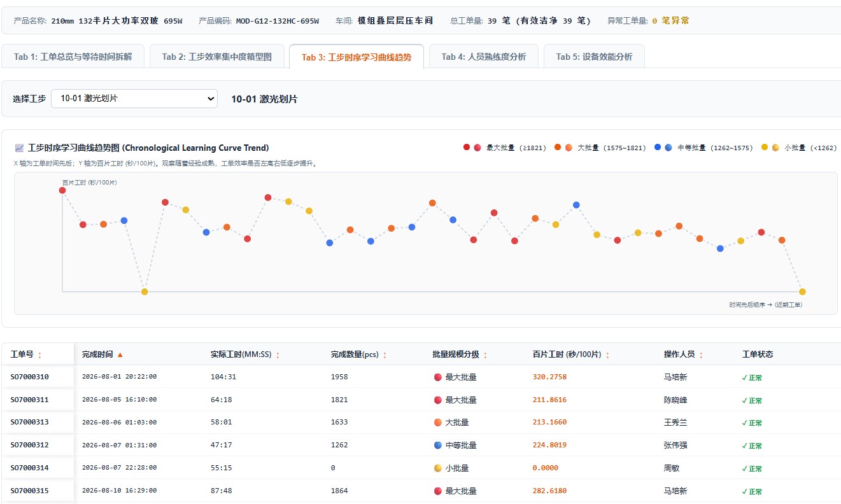Go to Tab 4 人员熟练度分析
Screen dimensions: 841x504
(x=484, y=57)
